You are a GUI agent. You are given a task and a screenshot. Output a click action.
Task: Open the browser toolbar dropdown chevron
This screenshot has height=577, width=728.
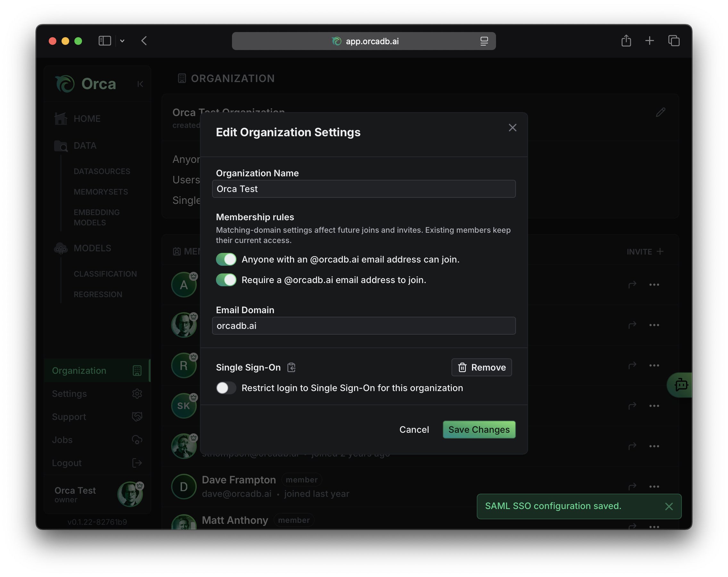(x=123, y=40)
